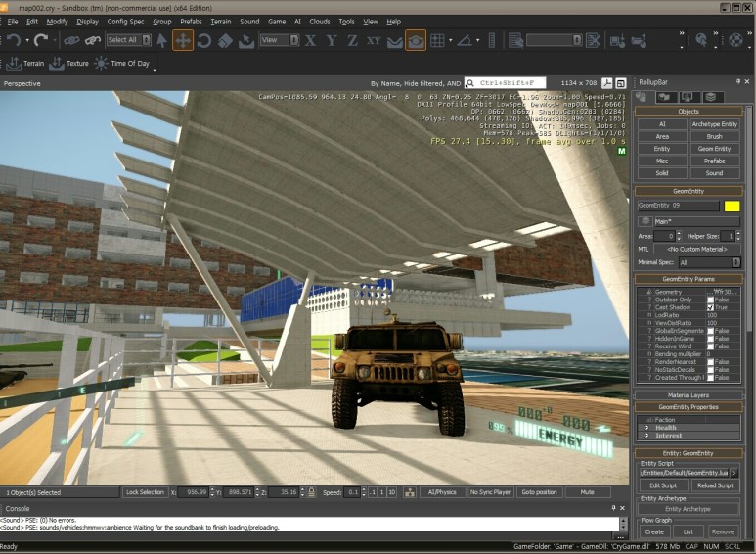
Task: Click the checkered ball toolbar icon
Action: point(735,40)
